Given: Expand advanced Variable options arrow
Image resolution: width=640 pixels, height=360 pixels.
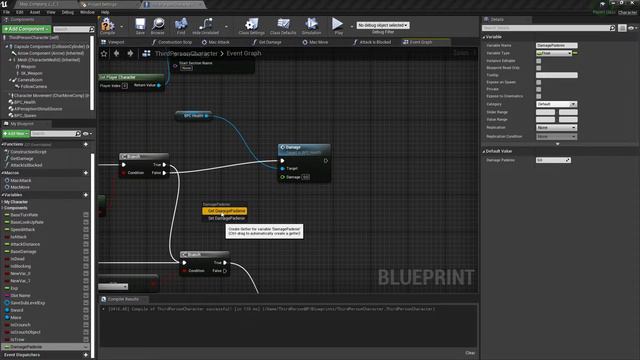Looking at the screenshot, I should click(x=558, y=144).
